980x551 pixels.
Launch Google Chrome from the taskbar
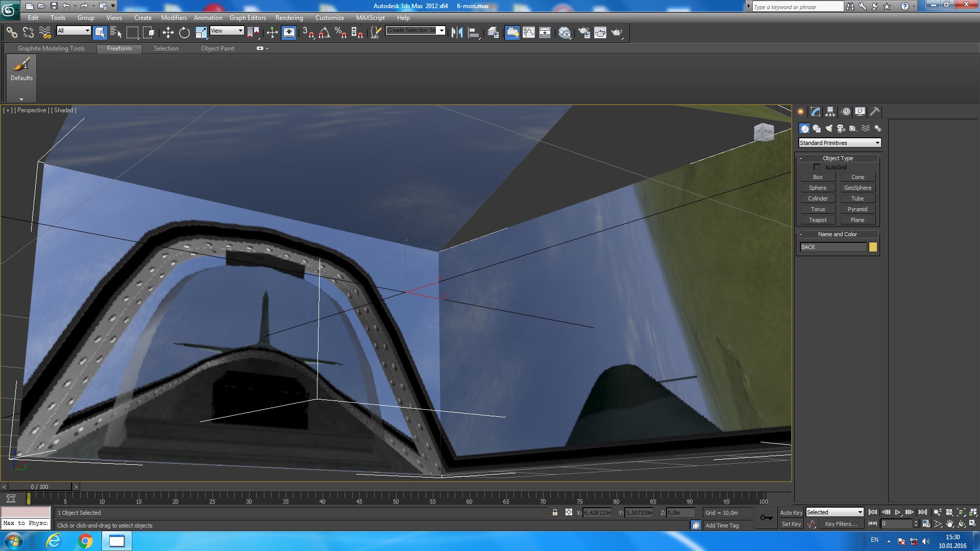click(x=85, y=541)
